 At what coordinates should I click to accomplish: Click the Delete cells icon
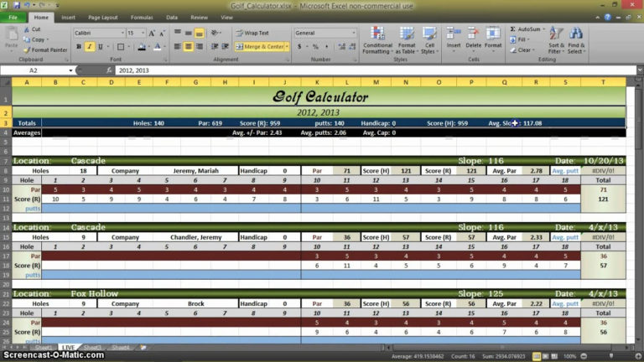[474, 35]
